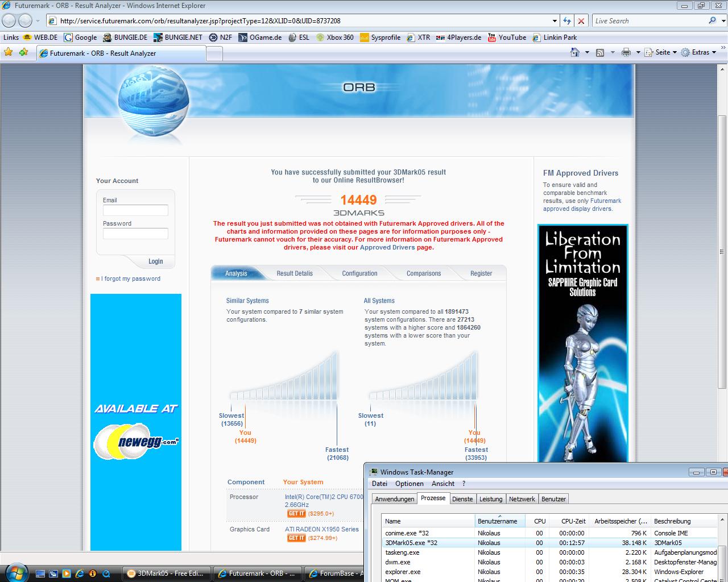Open 3DMark05 Free Edition taskbar button

coord(167,573)
